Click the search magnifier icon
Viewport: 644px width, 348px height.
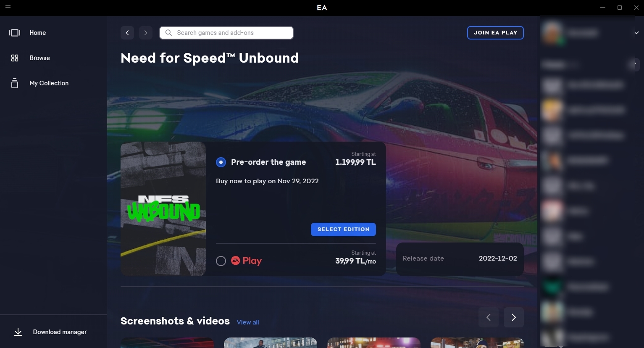(168, 33)
